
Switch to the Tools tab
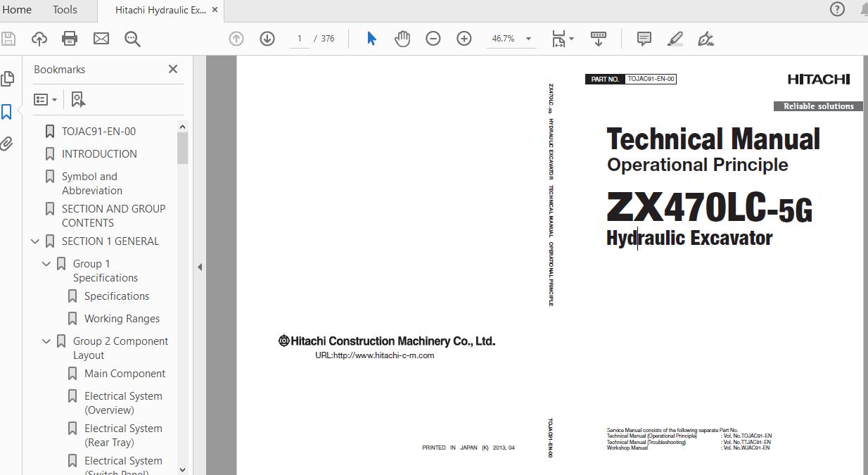point(65,10)
